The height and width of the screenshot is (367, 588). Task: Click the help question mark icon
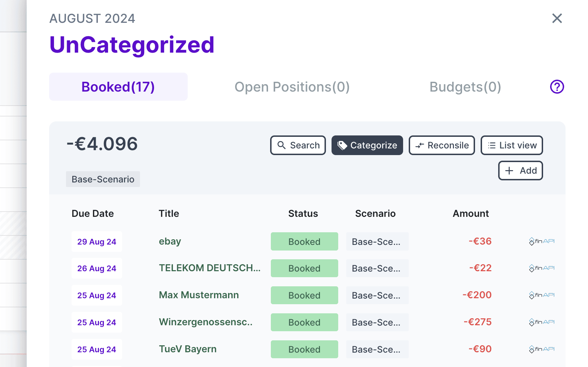click(557, 87)
